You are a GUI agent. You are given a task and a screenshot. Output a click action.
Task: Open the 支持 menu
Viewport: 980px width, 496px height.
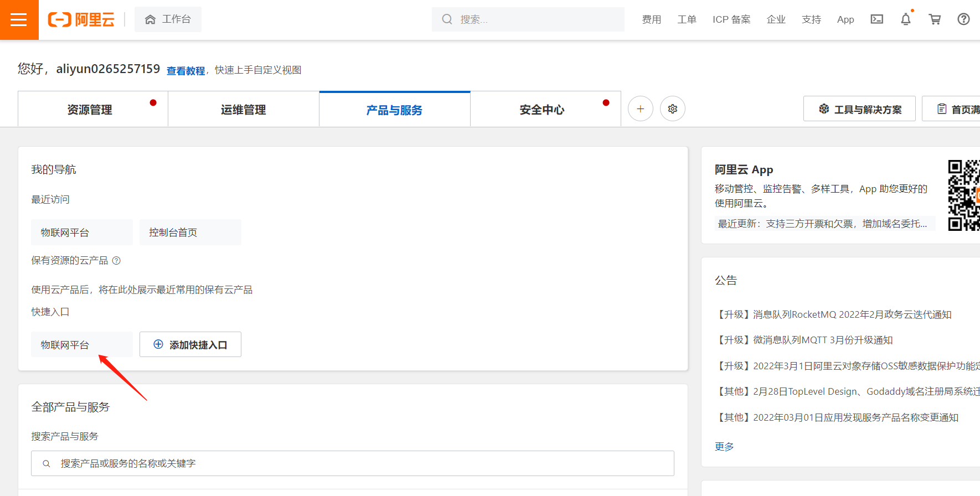tap(812, 19)
